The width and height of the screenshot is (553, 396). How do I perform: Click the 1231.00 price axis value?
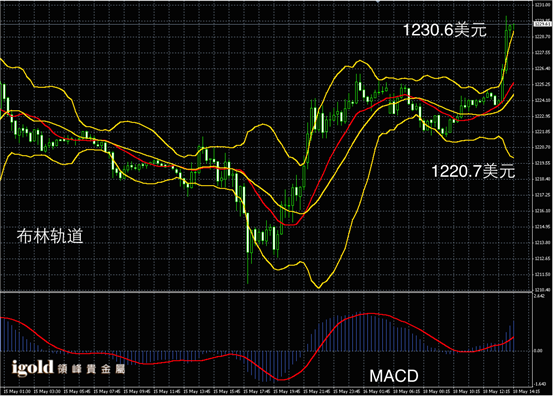point(542,5)
